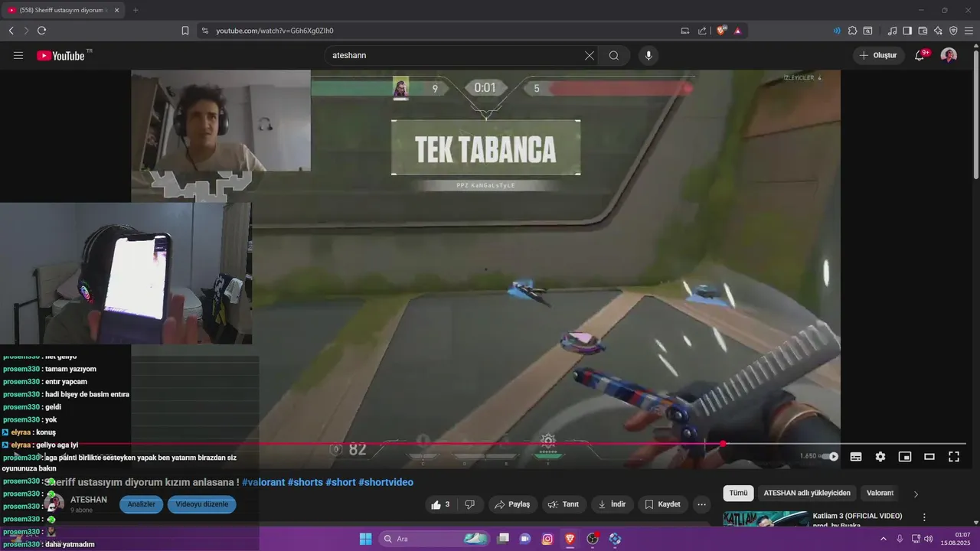Image resolution: width=980 pixels, height=551 pixels.
Task: Open the browser main menu
Action: coord(969,31)
